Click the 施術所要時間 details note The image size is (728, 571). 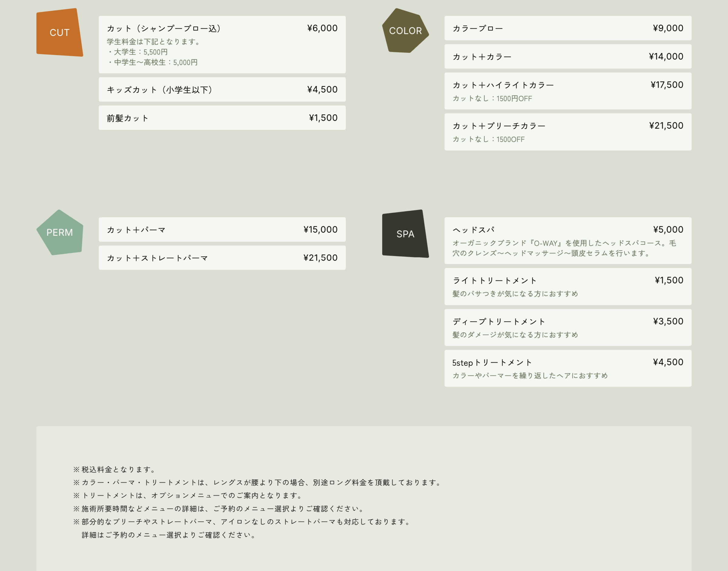point(219,509)
